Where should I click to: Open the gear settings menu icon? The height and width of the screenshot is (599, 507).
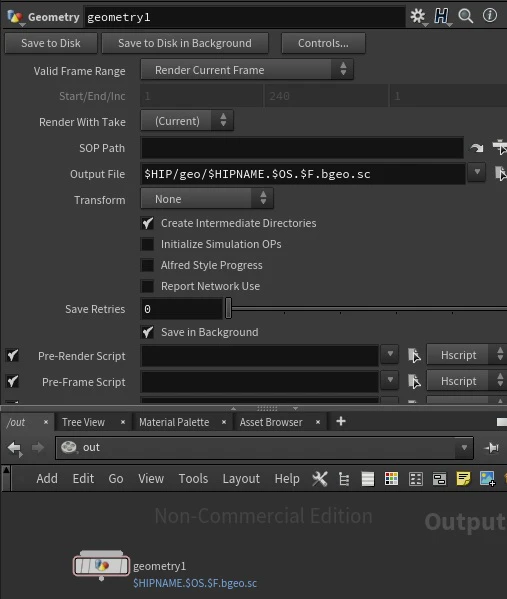tap(418, 16)
